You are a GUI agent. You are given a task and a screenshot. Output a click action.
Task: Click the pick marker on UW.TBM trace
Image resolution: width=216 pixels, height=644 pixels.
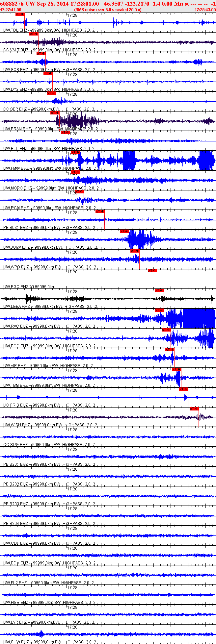coord(176,369)
